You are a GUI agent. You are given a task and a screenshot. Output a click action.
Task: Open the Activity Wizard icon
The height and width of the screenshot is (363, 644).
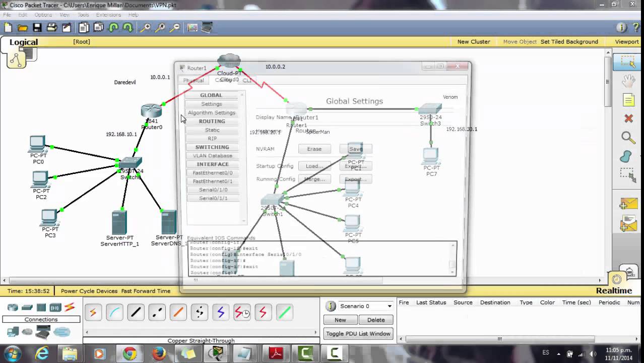point(67,28)
